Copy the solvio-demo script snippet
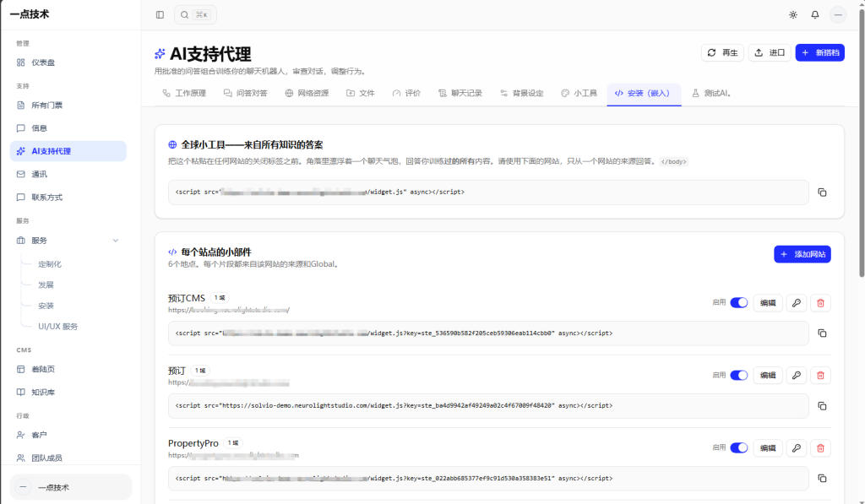 822,406
